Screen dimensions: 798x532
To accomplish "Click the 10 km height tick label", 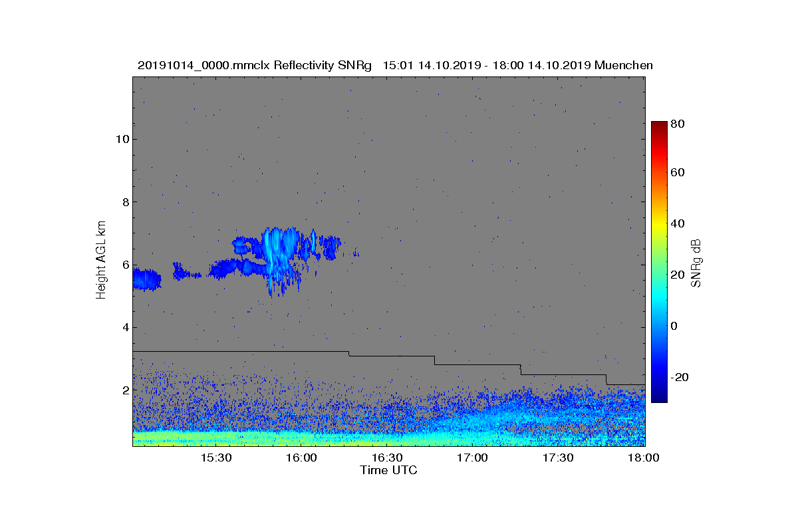I will tap(122, 139).
